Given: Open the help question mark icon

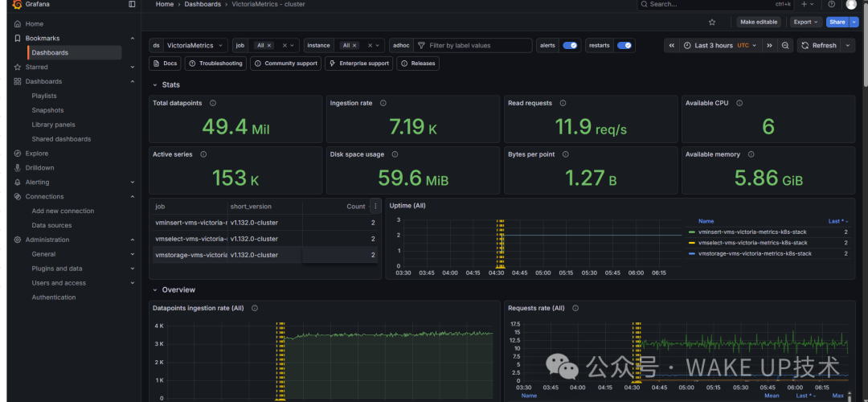Looking at the screenshot, I should tap(832, 4).
